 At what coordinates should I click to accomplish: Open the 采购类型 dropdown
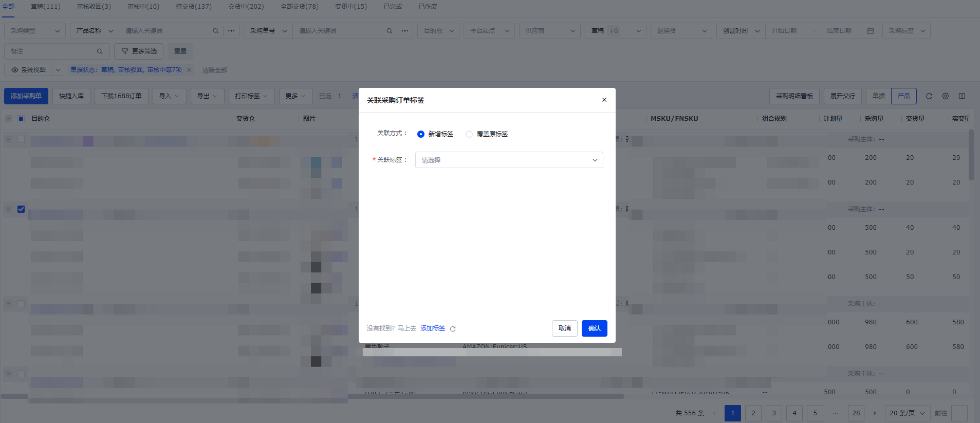[x=35, y=31]
